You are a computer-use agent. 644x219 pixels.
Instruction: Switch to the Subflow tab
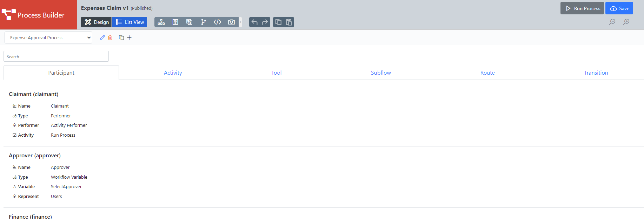pos(381,73)
